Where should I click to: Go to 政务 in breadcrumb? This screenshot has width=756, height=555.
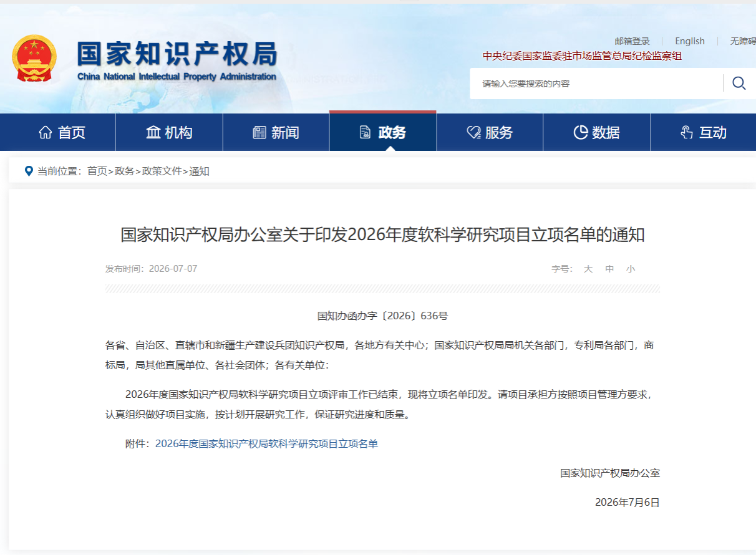125,171
